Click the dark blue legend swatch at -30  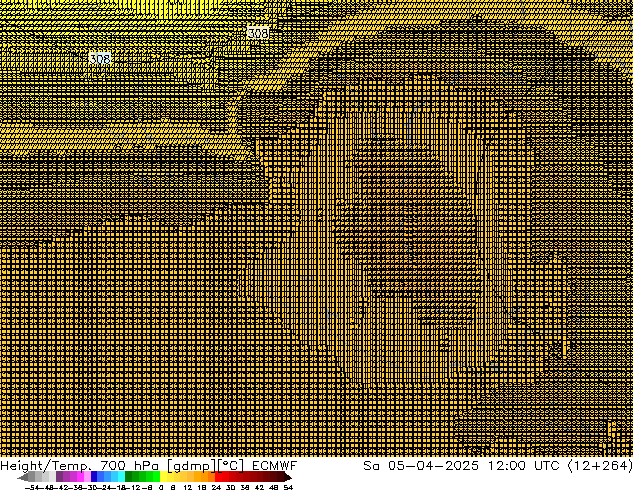[x=94, y=477]
